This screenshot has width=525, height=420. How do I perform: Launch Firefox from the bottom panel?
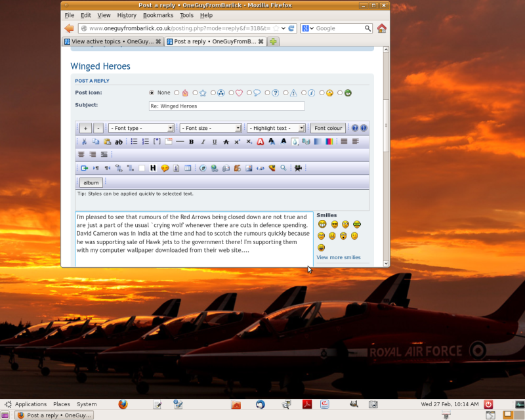coord(123,404)
